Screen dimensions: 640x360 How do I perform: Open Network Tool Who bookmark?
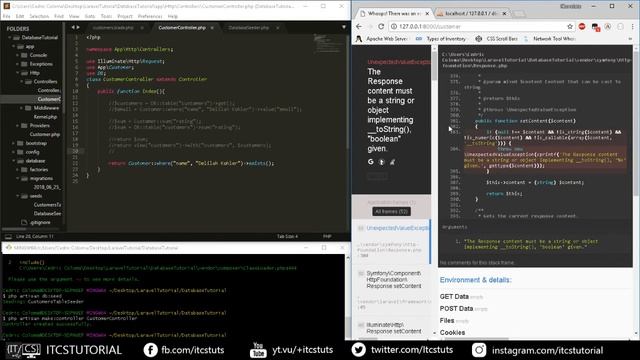coord(549,39)
